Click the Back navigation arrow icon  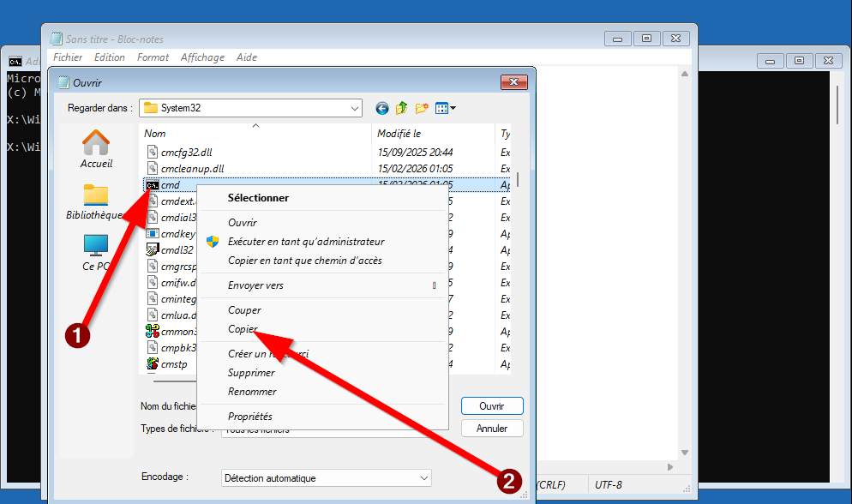point(382,108)
